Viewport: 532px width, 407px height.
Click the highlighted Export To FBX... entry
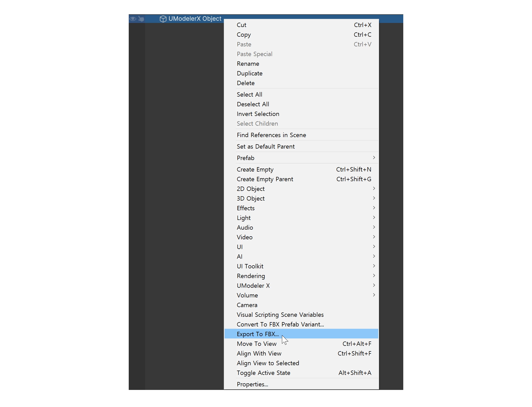coord(301,334)
